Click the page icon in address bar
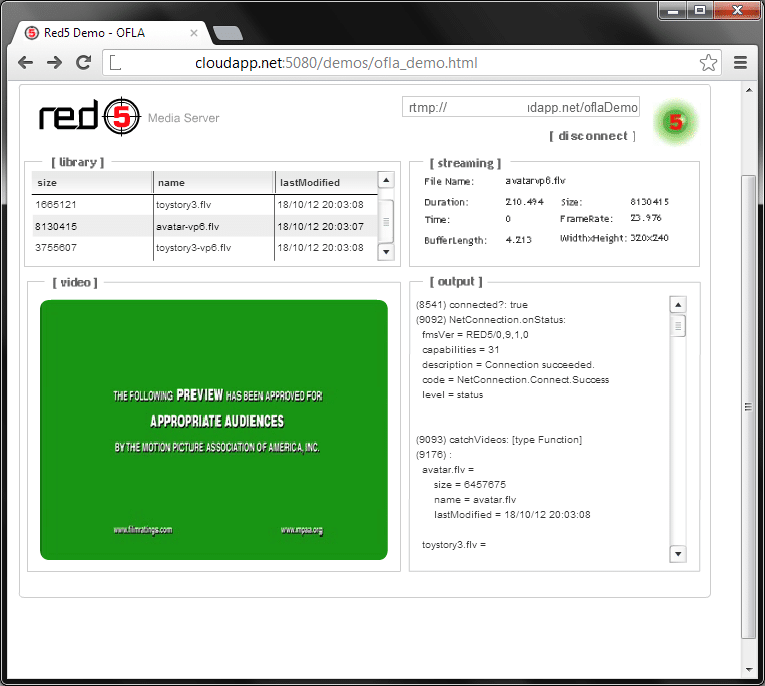This screenshot has height=686, width=765. click(116, 63)
